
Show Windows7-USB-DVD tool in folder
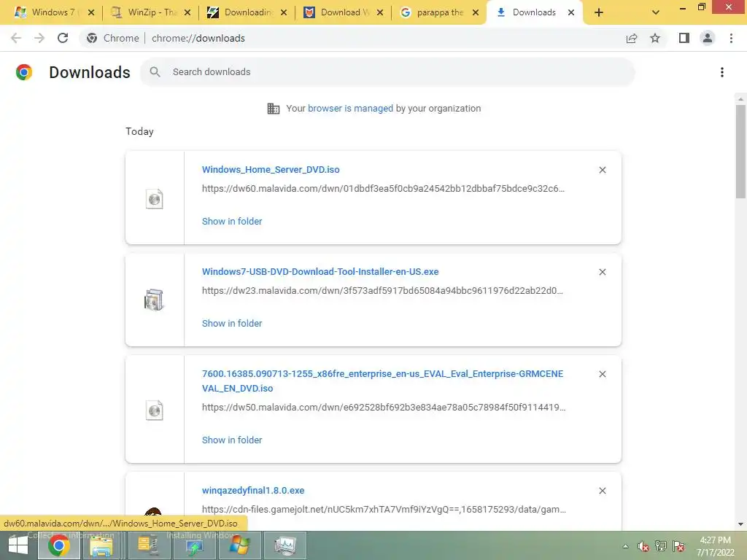[232, 323]
